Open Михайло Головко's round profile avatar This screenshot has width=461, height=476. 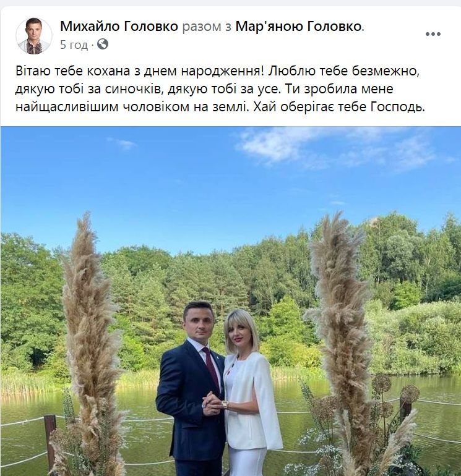[x=34, y=36]
